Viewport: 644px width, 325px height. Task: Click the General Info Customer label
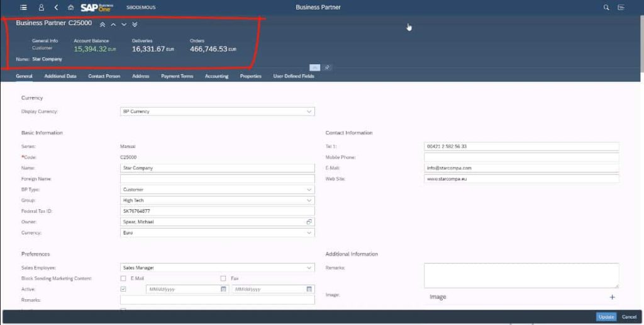point(45,45)
